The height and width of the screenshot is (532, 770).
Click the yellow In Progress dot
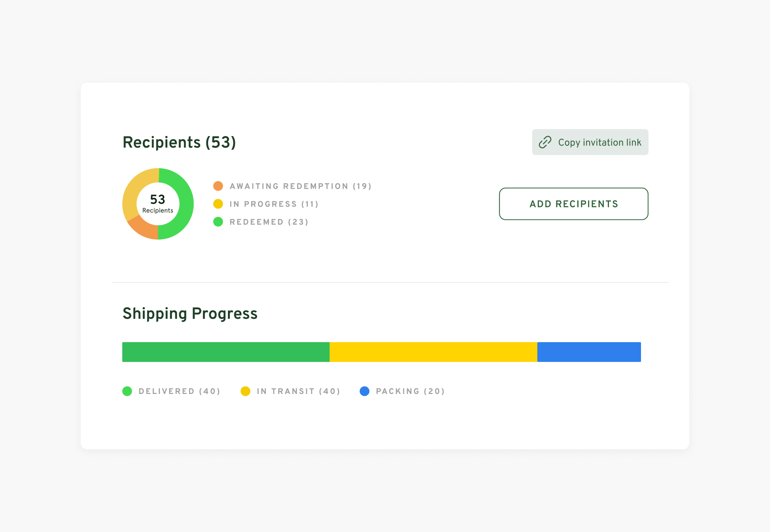[x=218, y=204]
